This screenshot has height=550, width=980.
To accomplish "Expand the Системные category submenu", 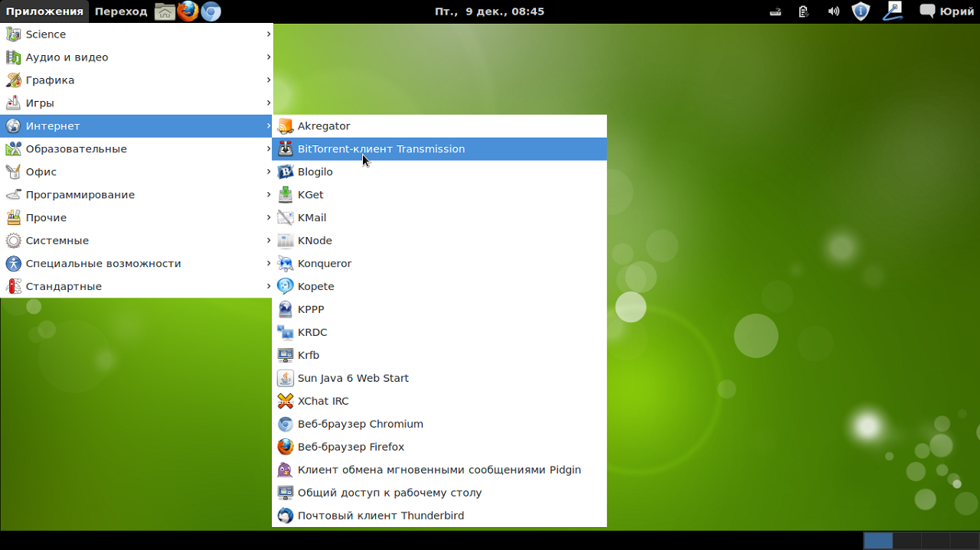I will pyautogui.click(x=137, y=241).
